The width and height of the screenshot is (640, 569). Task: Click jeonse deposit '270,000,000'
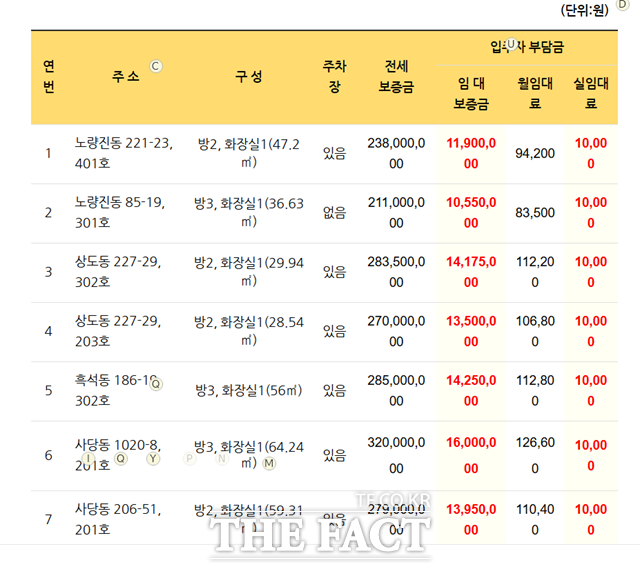tap(396, 331)
